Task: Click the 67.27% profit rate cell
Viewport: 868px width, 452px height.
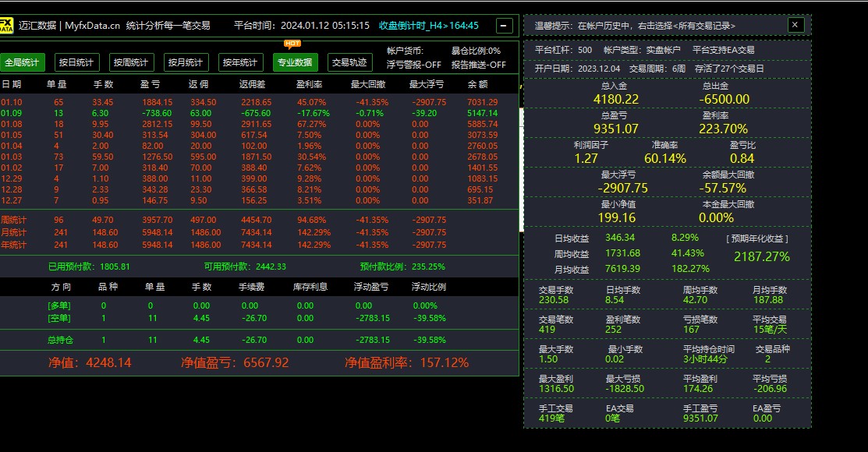Action: coord(310,124)
